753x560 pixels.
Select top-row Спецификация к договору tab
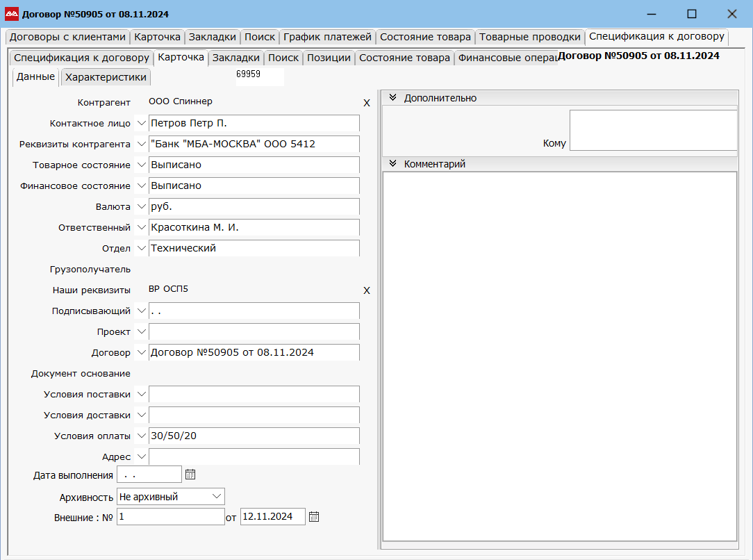pos(656,37)
